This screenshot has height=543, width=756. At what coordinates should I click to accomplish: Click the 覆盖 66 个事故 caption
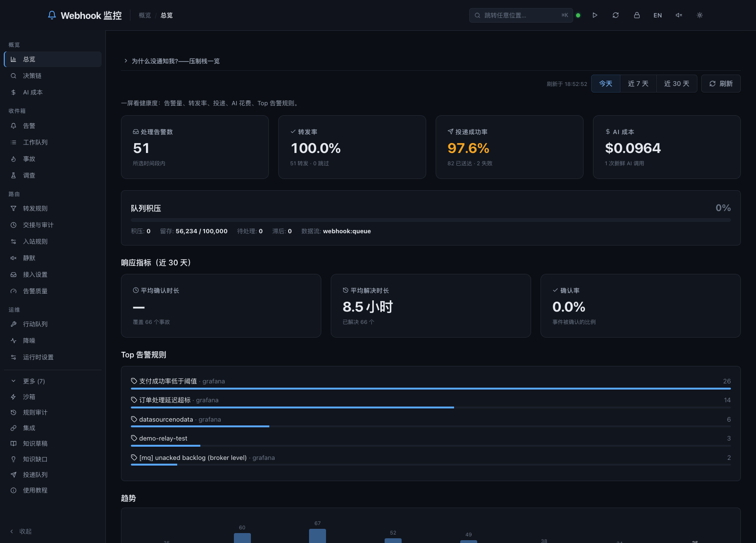point(151,322)
